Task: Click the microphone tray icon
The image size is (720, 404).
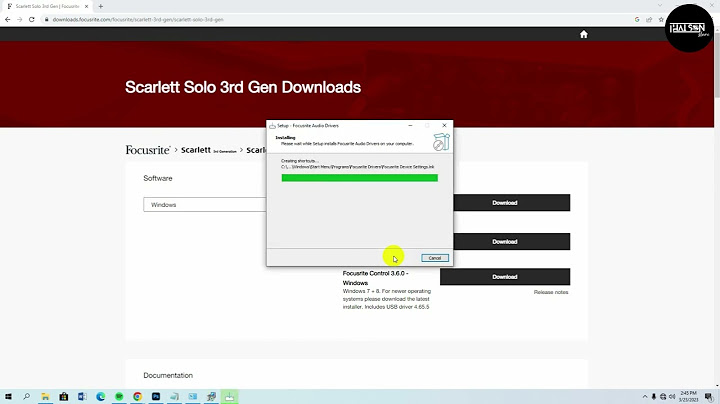Action: coord(654,396)
